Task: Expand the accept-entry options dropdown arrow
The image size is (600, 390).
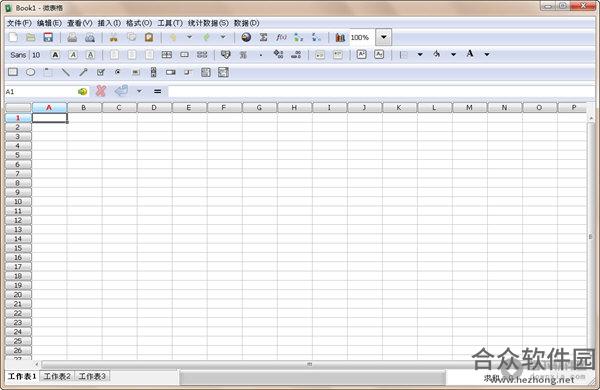Action: pyautogui.click(x=139, y=91)
